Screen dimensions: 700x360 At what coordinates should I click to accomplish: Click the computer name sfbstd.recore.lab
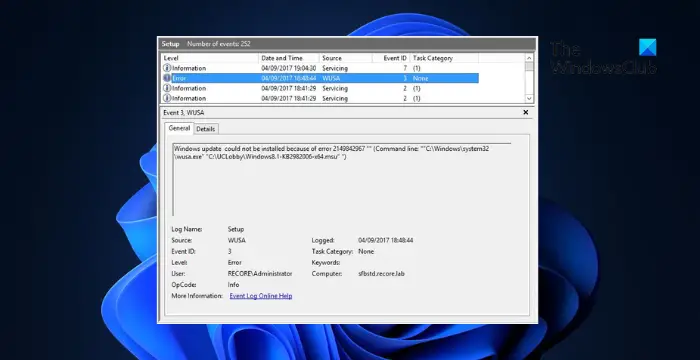click(381, 273)
